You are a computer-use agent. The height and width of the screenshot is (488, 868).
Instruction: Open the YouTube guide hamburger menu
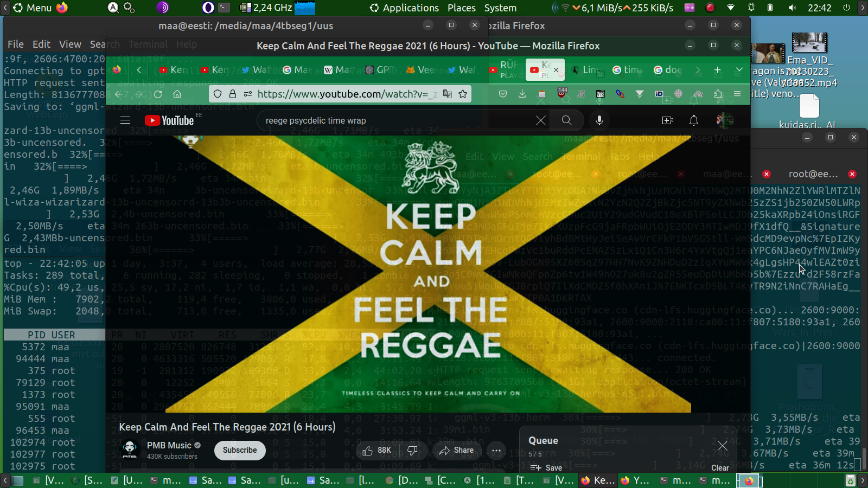125,120
